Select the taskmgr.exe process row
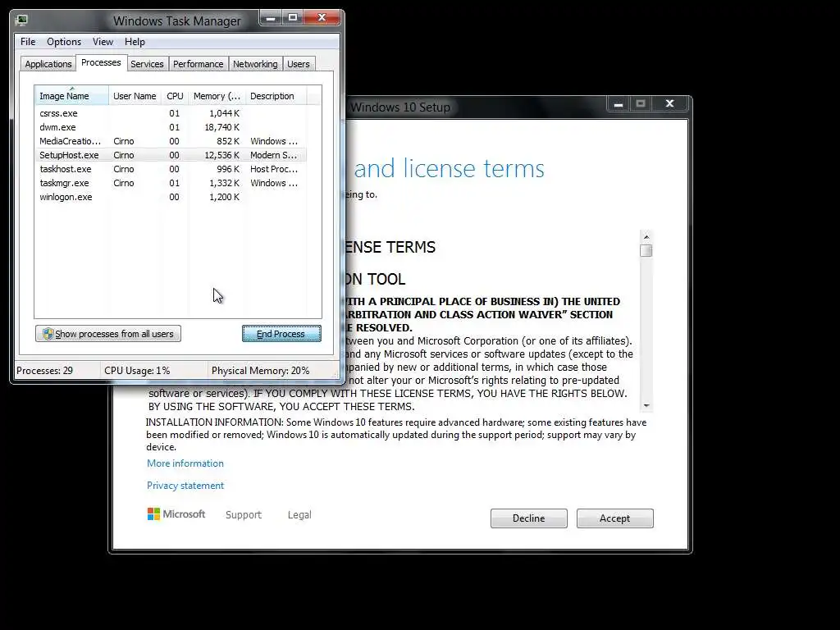Image resolution: width=840 pixels, height=630 pixels. click(x=171, y=183)
